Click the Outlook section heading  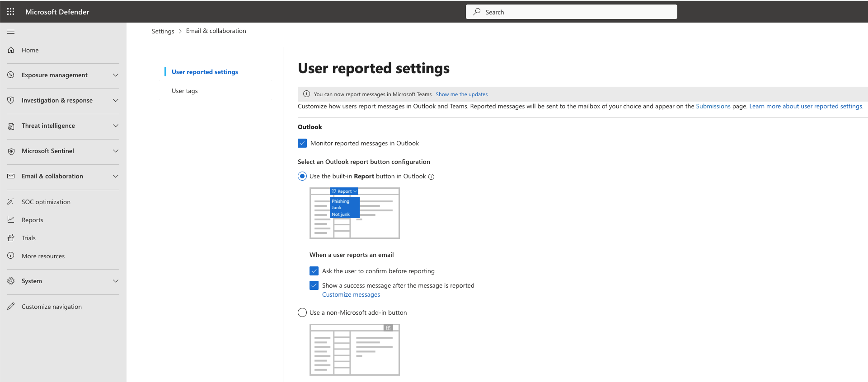310,127
